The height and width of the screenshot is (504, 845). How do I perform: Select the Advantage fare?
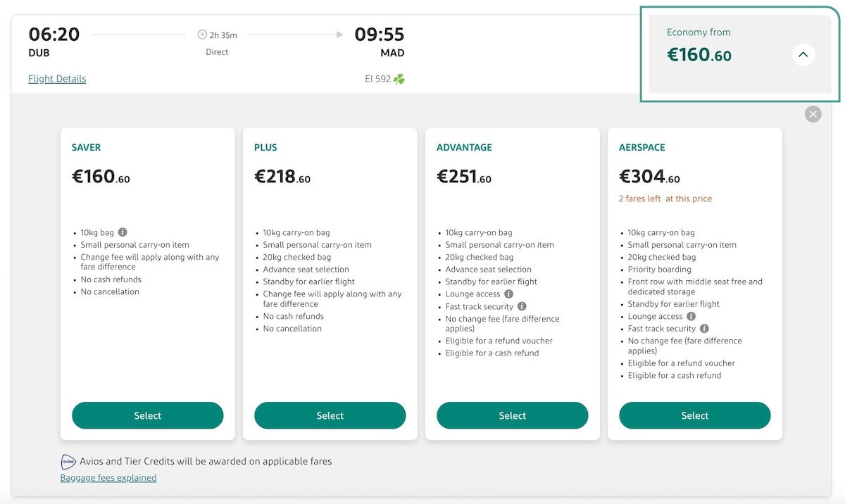pyautogui.click(x=513, y=415)
